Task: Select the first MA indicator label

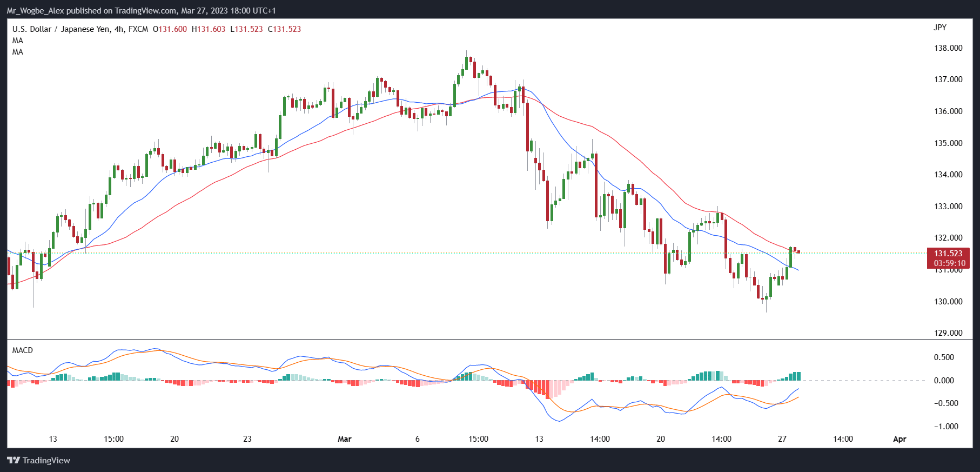Action: pos(18,41)
